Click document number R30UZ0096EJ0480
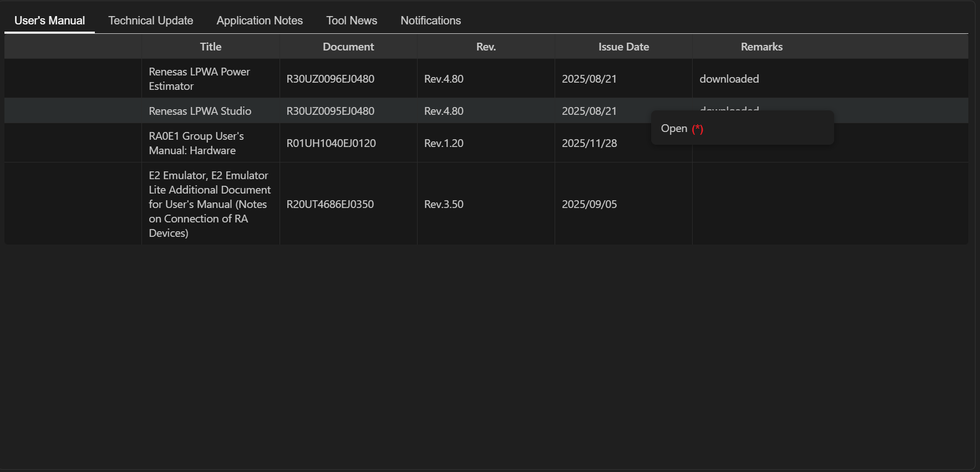Image resolution: width=980 pixels, height=472 pixels. click(330, 79)
